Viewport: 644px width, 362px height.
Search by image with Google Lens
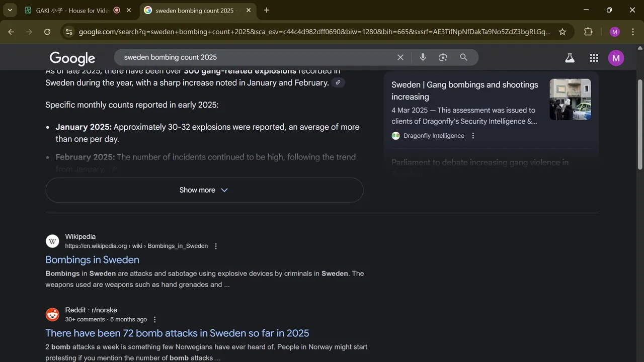[x=443, y=57]
